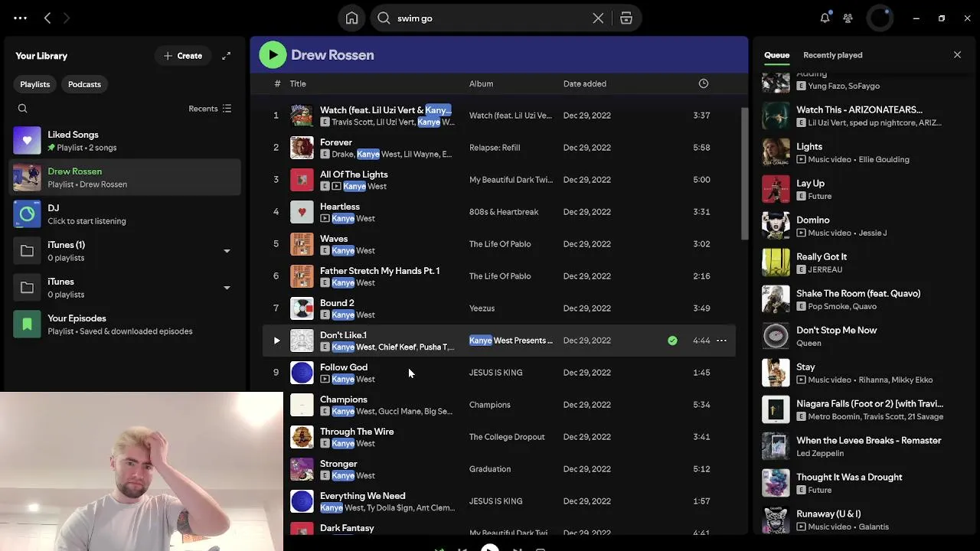Screen dimensions: 980x551
Task: Select the Follow God track title
Action: coord(344,367)
